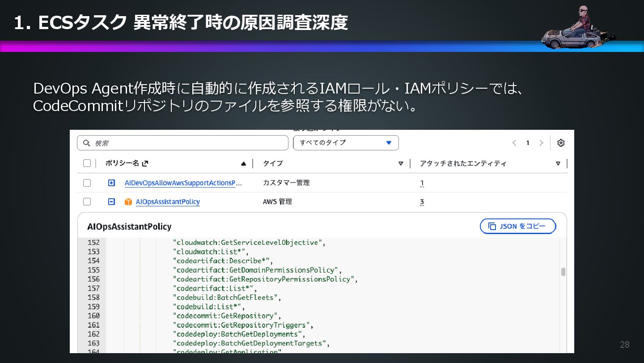This screenshot has width=644, height=363.
Task: Collapse the AIOpsAssistantPolicy policy row
Action: point(111,202)
